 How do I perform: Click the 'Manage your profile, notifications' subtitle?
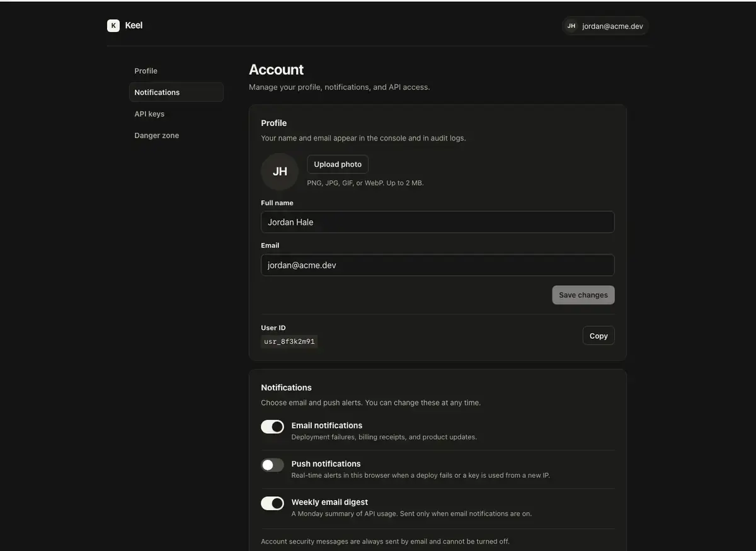340,87
